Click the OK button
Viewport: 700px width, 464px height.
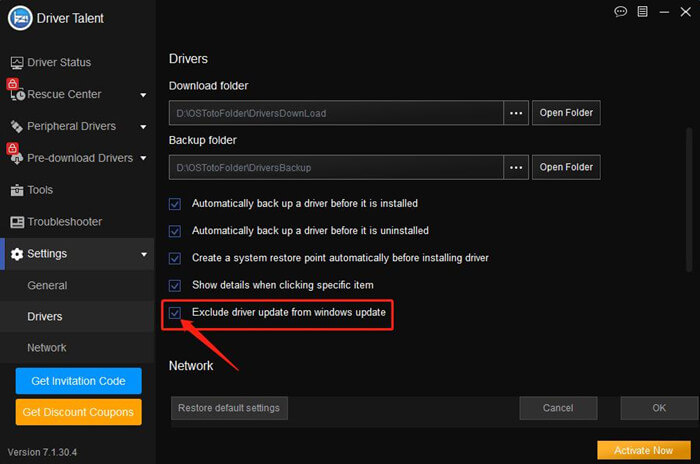coord(659,408)
